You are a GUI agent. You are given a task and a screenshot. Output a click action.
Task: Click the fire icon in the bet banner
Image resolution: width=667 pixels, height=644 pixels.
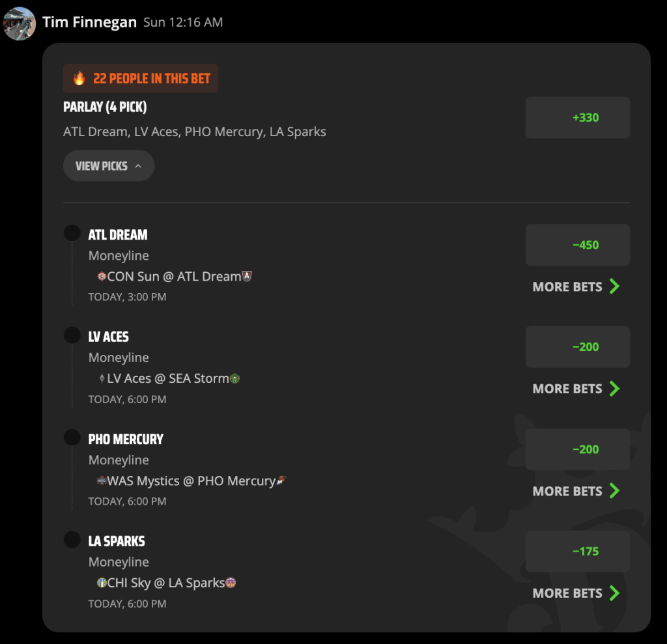79,78
